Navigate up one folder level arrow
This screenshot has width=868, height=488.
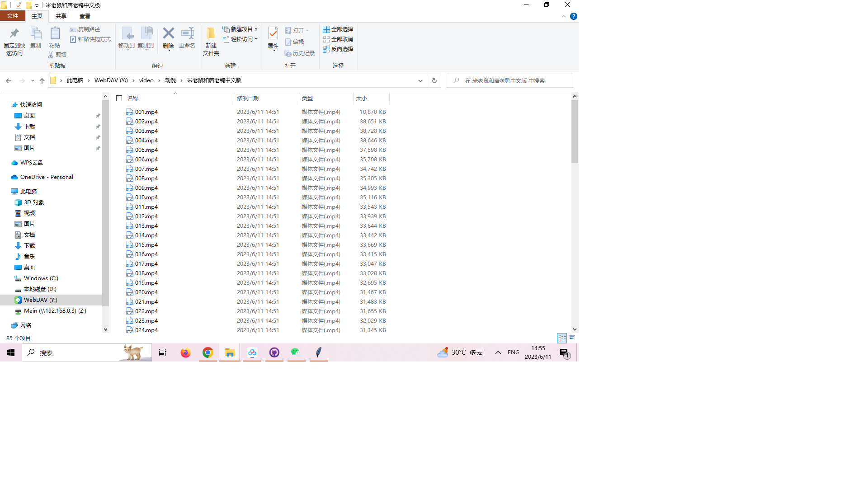tap(42, 80)
